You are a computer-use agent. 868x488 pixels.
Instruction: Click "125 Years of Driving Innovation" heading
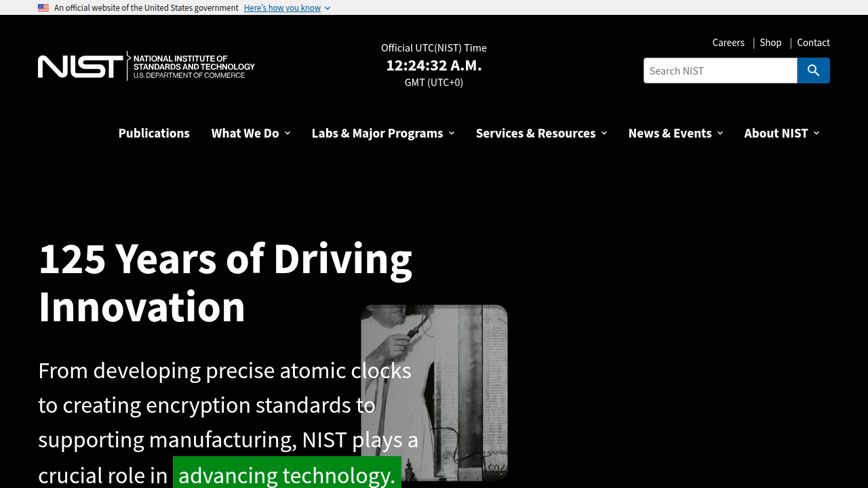(x=225, y=282)
